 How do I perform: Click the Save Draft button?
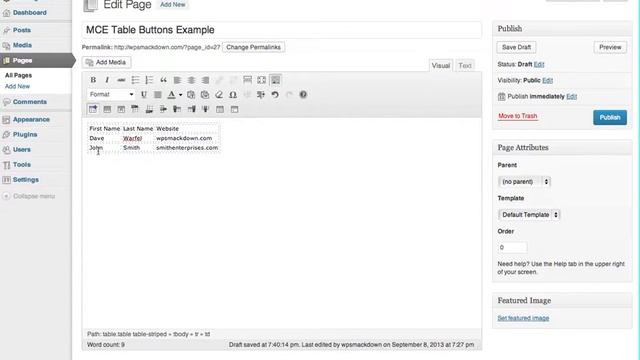(x=516, y=47)
